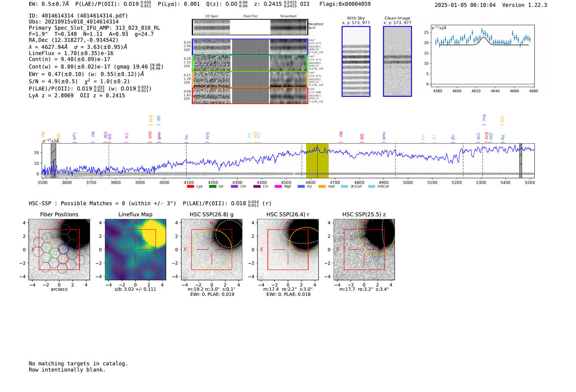Click the Flags:0x00004059 header text
The image size is (576, 392).
coord(345,4)
